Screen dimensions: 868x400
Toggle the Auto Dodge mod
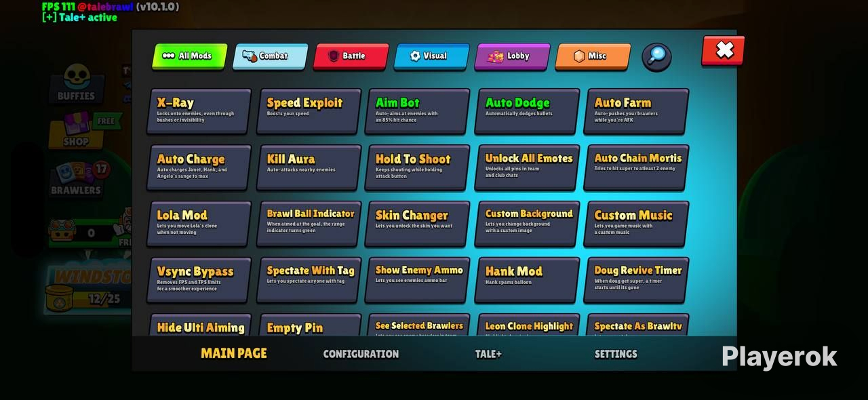coord(527,111)
